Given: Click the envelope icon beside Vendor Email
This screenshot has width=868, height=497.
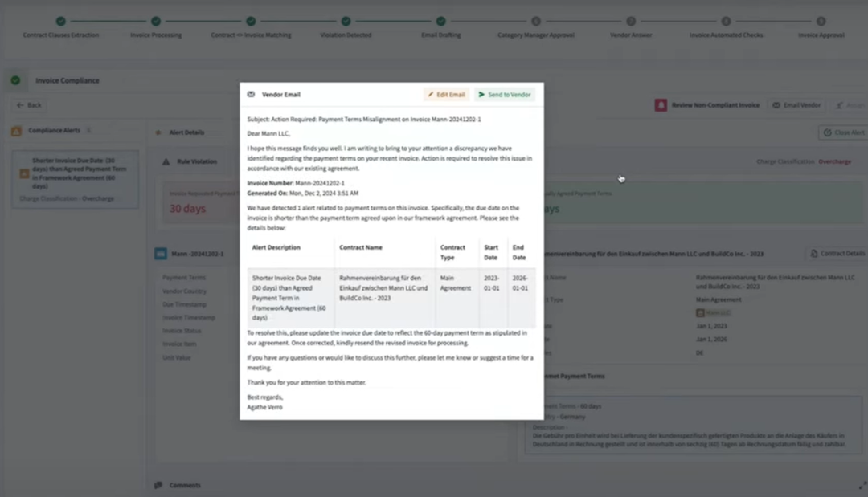Looking at the screenshot, I should tap(251, 95).
